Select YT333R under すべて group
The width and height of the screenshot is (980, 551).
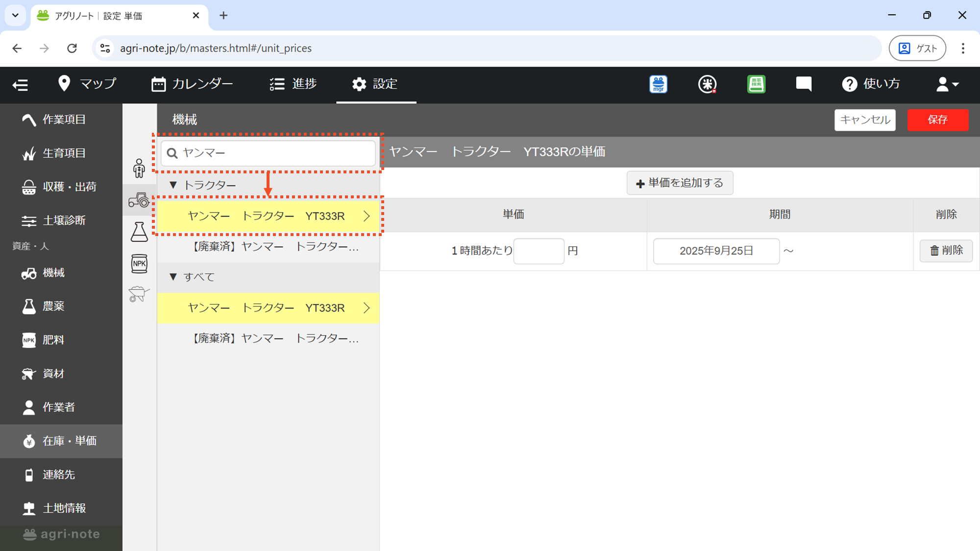coord(268,308)
